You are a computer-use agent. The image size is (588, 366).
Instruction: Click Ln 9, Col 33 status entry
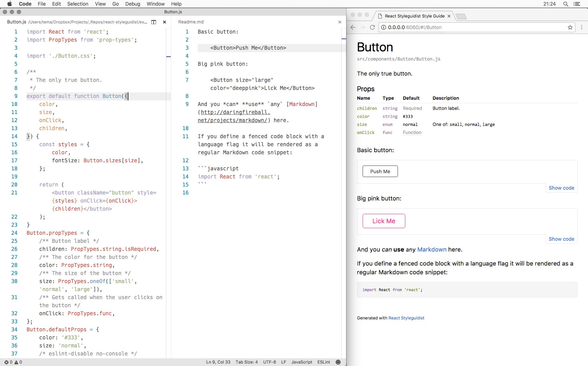click(x=218, y=362)
